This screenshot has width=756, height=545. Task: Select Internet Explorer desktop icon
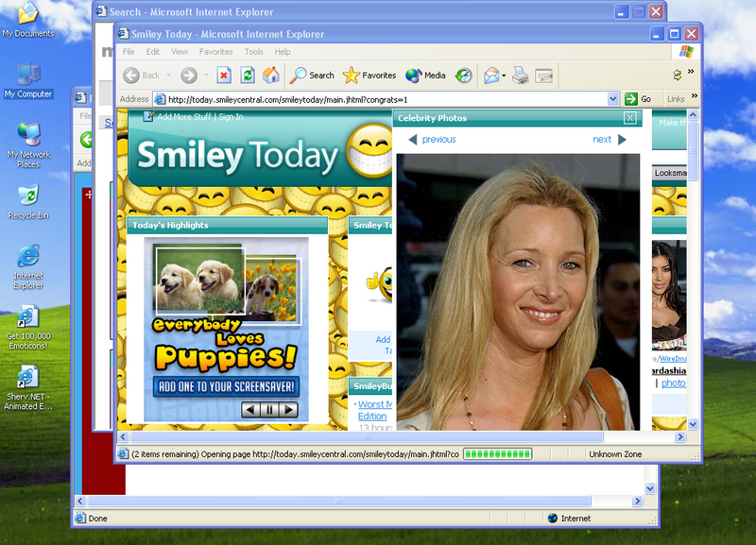[x=28, y=267]
